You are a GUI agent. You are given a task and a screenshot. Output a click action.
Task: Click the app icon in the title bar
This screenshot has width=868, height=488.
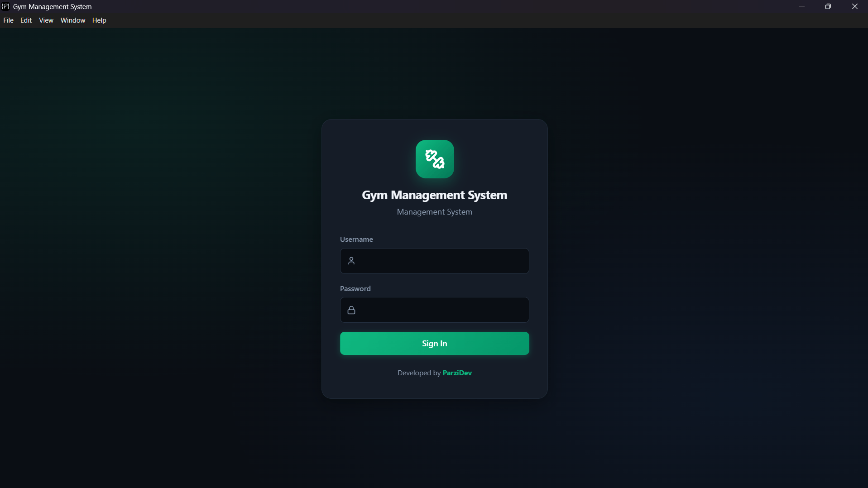[5, 6]
